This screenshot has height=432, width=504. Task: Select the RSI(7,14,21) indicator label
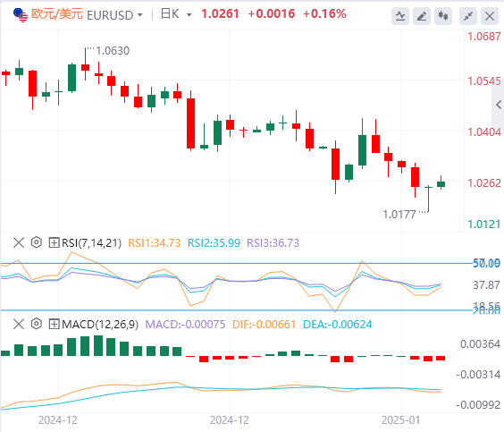click(x=92, y=243)
